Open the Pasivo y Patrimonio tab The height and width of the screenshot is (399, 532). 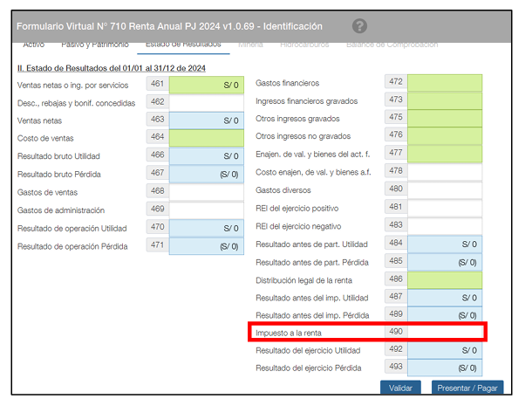(x=95, y=45)
